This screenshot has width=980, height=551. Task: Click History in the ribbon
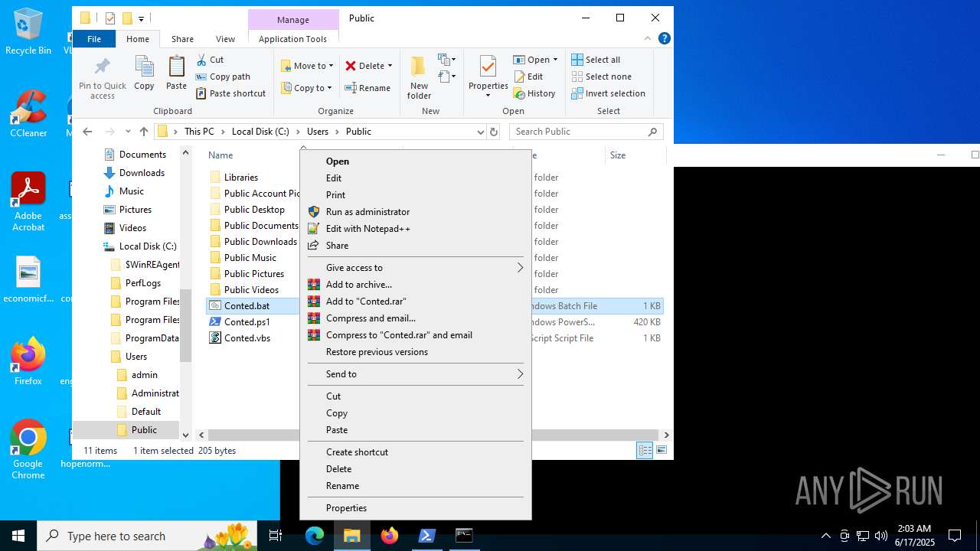tap(534, 93)
